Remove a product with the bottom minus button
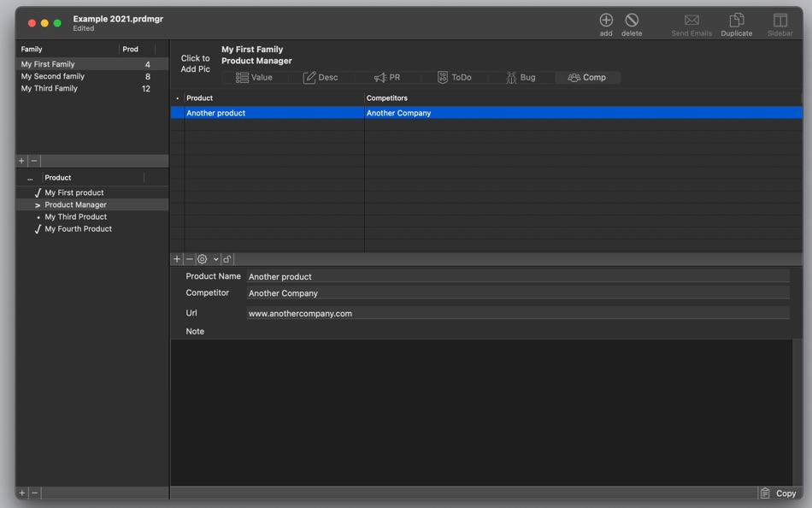Image resolution: width=812 pixels, height=508 pixels. point(35,493)
